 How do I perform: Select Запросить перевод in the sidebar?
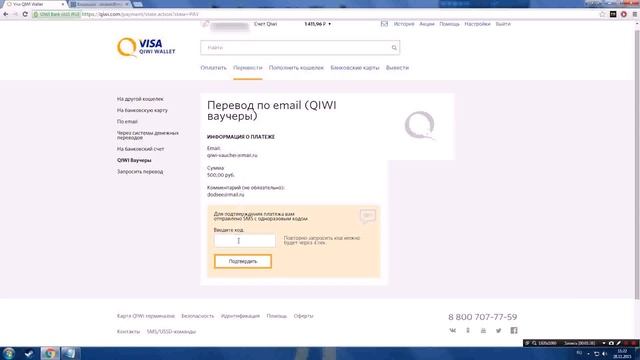click(x=140, y=172)
